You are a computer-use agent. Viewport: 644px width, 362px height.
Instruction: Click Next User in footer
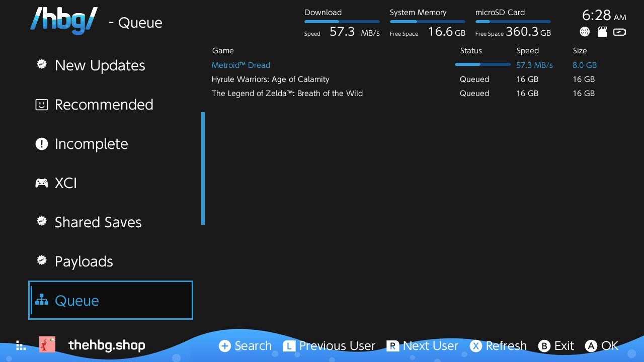431,346
